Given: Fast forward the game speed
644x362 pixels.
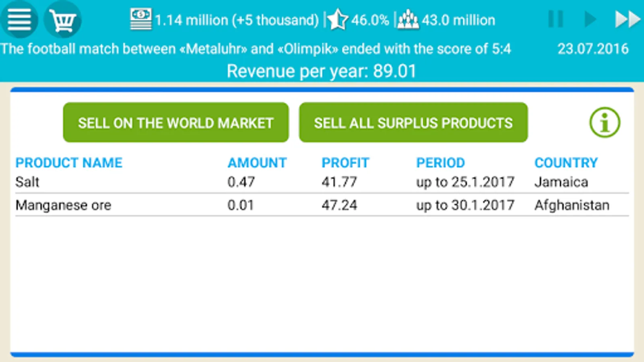Looking at the screenshot, I should [x=627, y=19].
